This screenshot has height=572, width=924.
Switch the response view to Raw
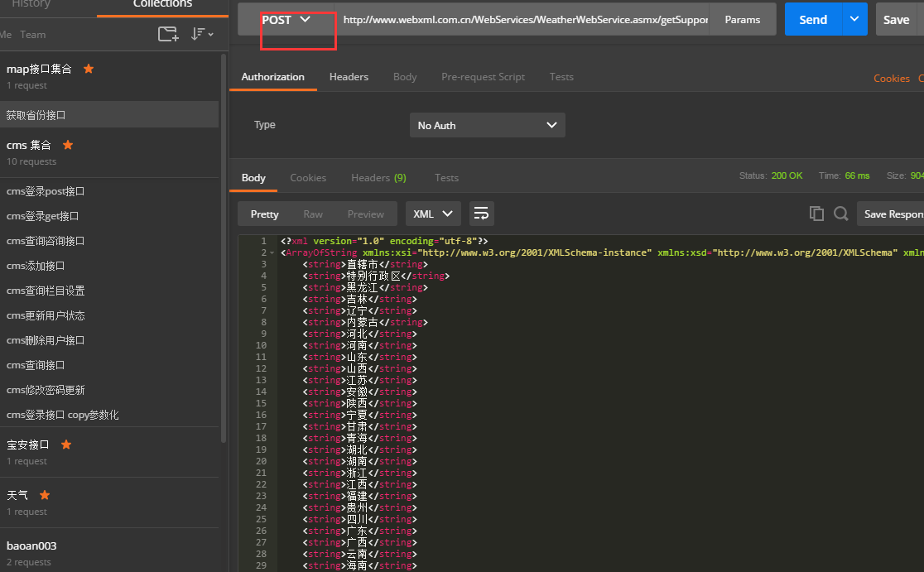[x=313, y=214]
